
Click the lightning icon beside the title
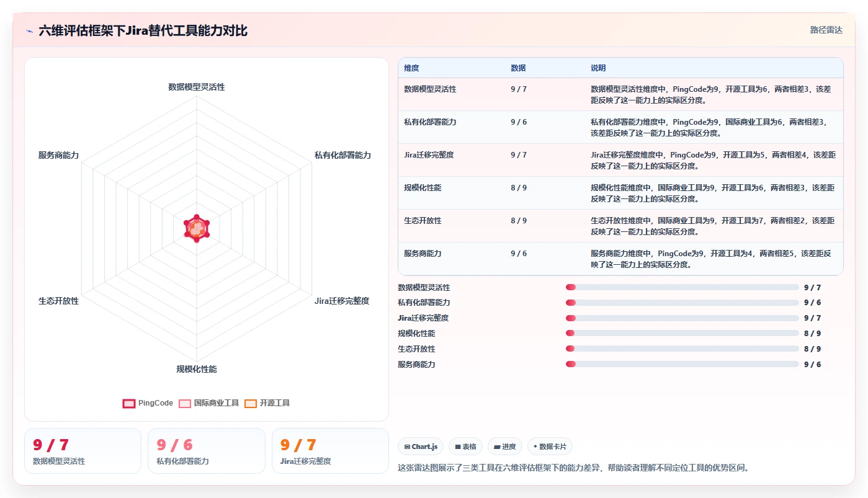[30, 31]
